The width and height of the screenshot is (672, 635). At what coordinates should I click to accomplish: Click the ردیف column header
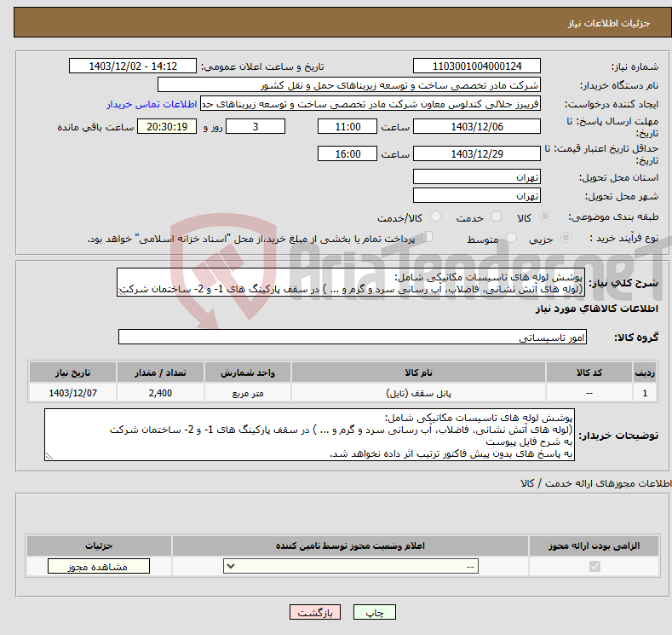point(645,372)
